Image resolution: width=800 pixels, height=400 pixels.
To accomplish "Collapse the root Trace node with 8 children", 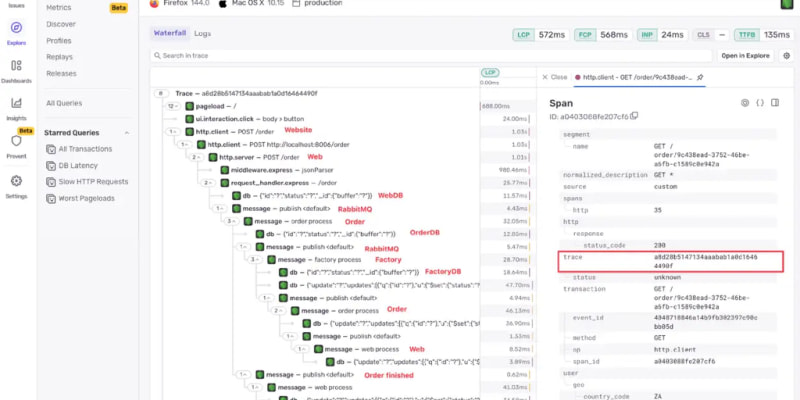I will (x=161, y=93).
